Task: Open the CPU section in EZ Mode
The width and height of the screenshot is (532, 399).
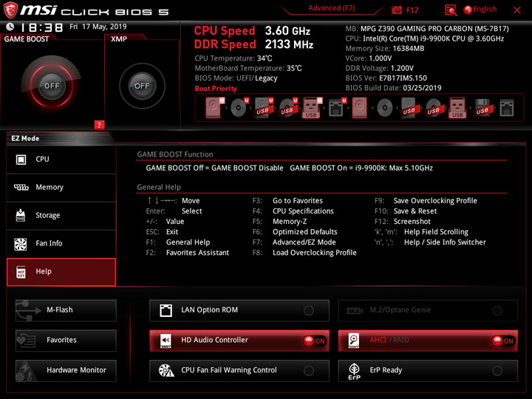Action: 61,160
